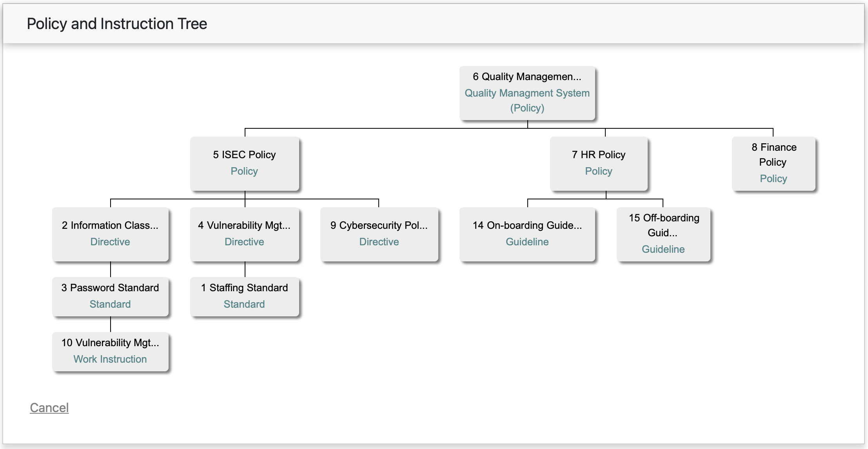Select the 2 Information Class node
868x449 pixels.
pyautogui.click(x=110, y=225)
